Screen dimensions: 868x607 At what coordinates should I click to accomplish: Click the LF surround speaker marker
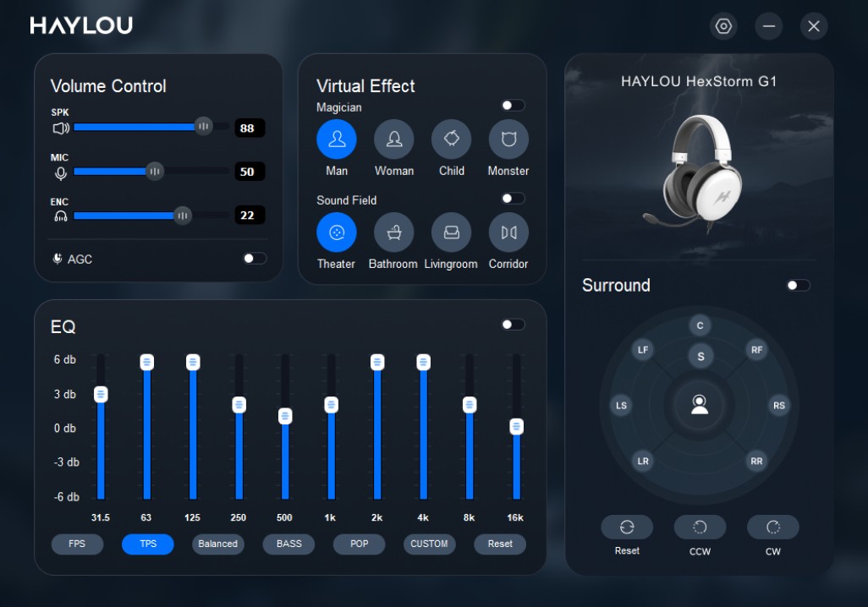(x=642, y=348)
